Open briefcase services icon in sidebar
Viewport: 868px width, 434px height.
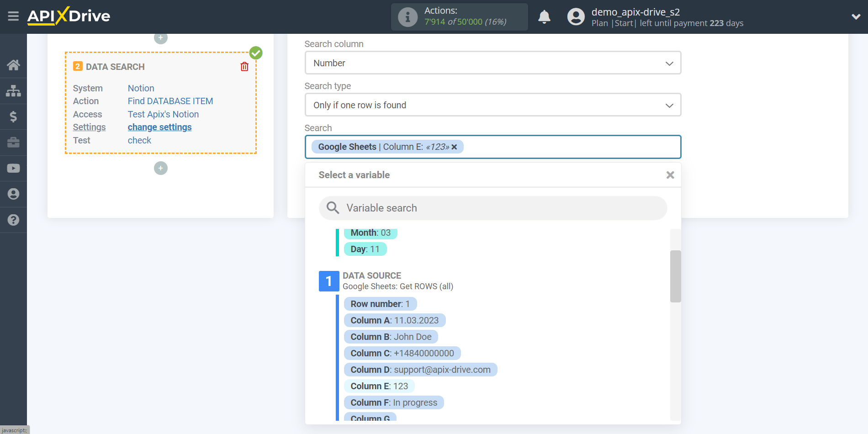coord(13,143)
